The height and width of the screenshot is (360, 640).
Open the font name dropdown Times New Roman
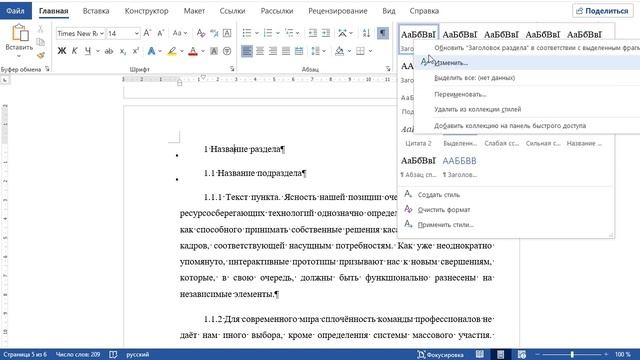[102, 33]
